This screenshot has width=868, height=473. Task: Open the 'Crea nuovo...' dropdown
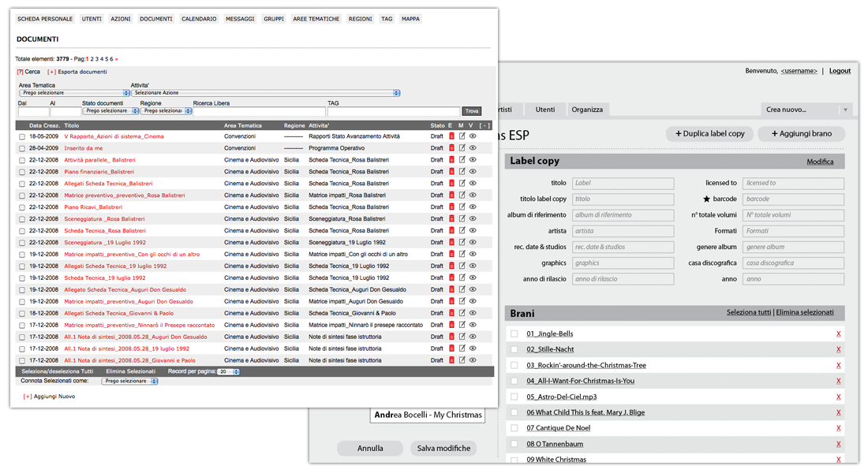(x=806, y=110)
